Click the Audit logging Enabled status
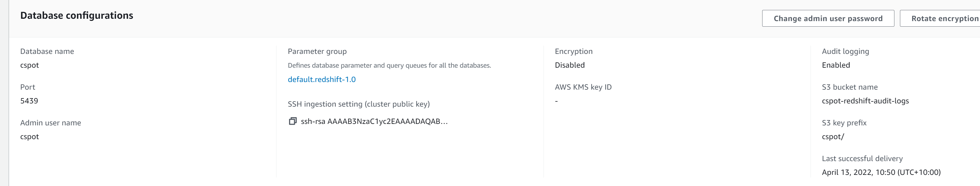The image size is (980, 186). [835, 65]
